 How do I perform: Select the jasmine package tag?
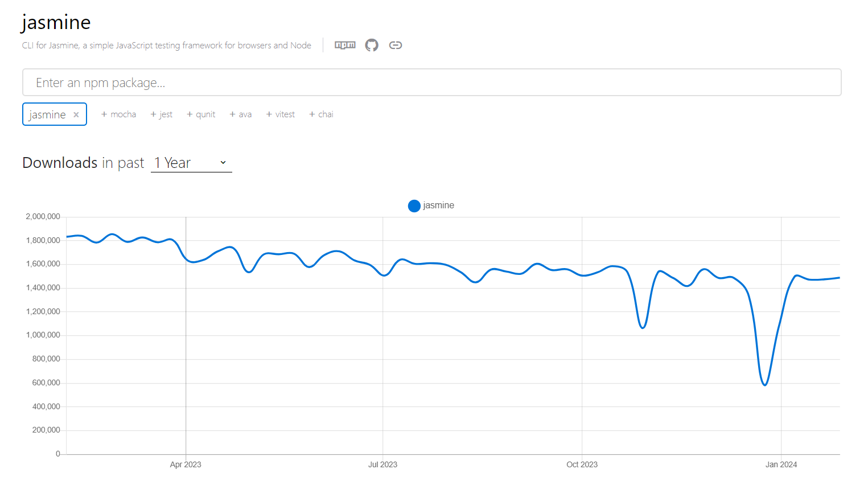(x=47, y=114)
